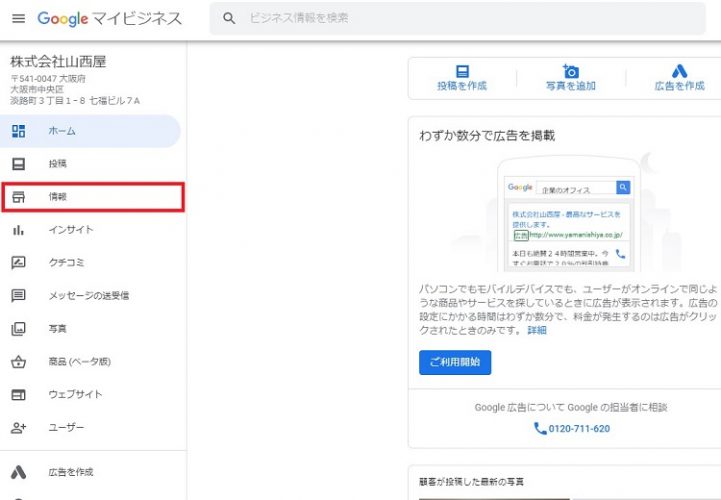The height and width of the screenshot is (500, 721).
Task: Click the search magnifier icon
Action: coord(229,18)
